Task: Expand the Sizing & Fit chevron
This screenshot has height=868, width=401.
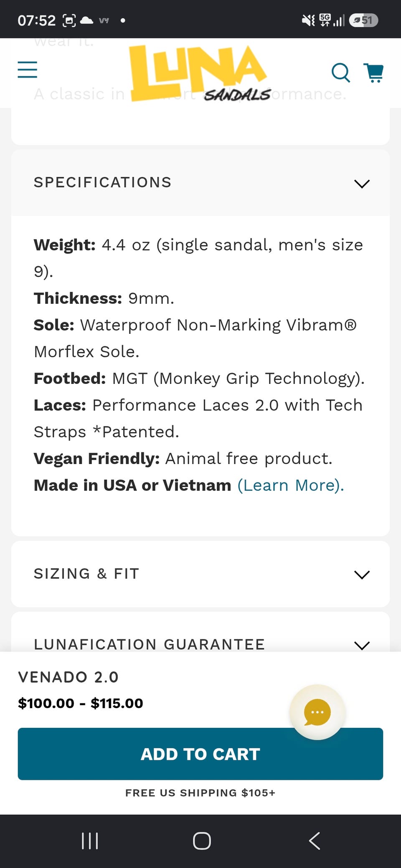Action: click(x=362, y=575)
